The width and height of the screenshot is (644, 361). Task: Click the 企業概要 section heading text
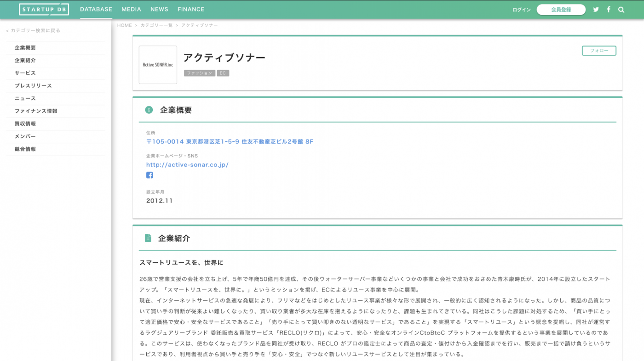point(176,110)
